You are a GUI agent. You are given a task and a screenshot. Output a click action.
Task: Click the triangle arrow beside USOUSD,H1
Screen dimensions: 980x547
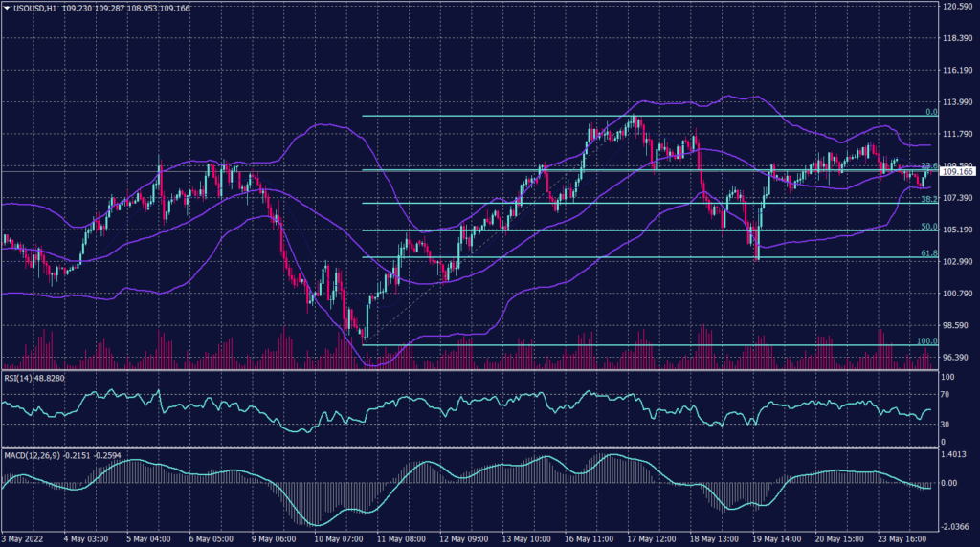pyautogui.click(x=8, y=9)
